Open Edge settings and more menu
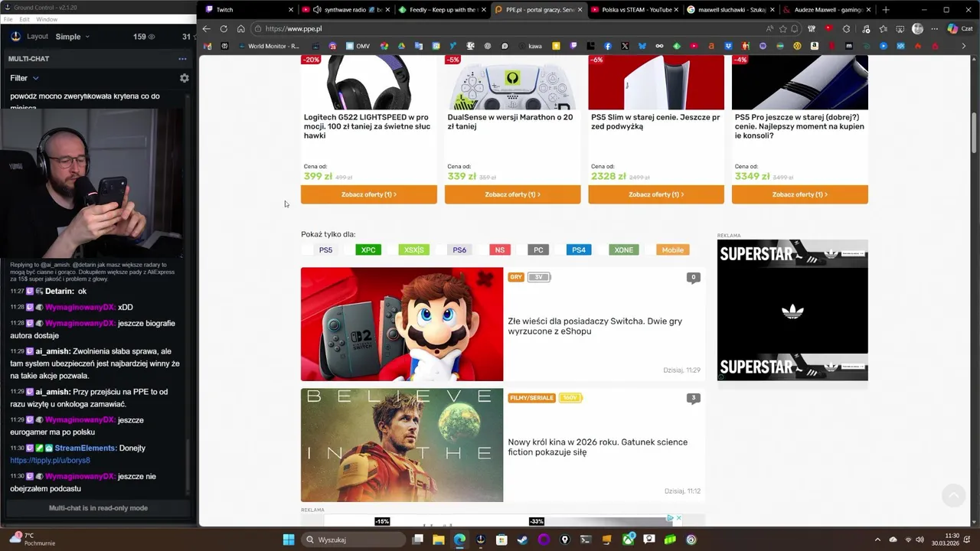Viewport: 980px width, 551px height. (x=934, y=29)
